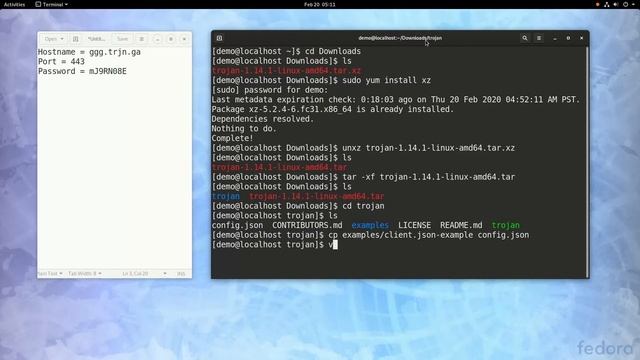Click the Hostname = ggg.trjn.ga line

(89, 52)
